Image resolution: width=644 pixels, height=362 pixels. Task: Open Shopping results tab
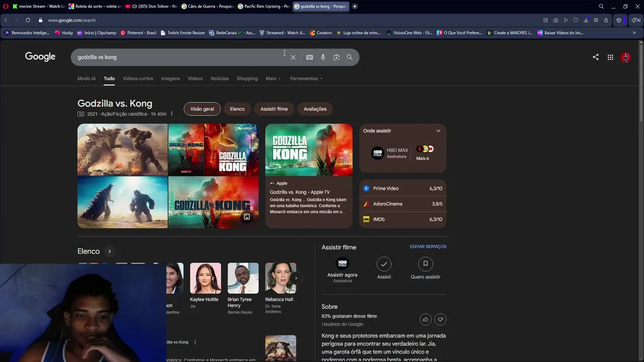point(247,78)
